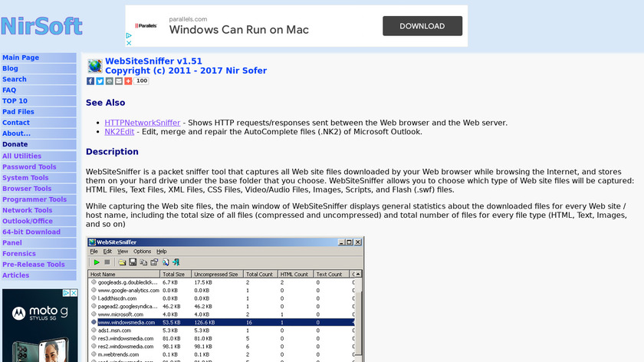Click the status circle beside www.microsoft.com
Viewport: 644px width, 362px height.
tap(94, 314)
